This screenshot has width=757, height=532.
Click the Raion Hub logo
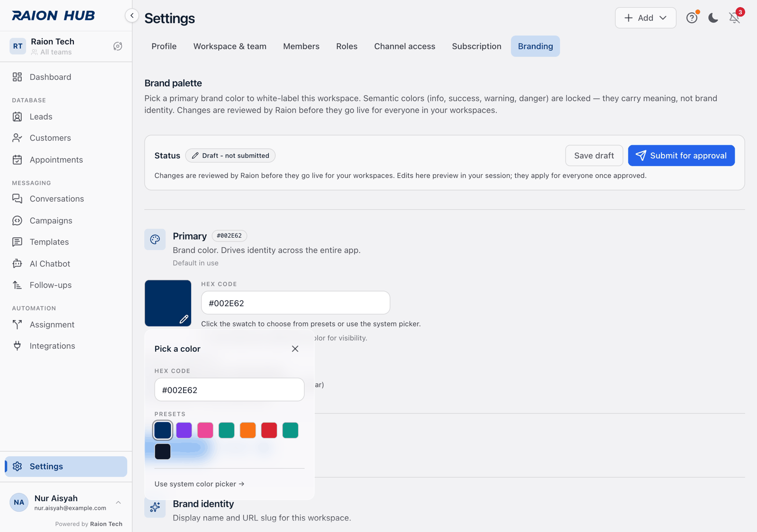coord(53,16)
